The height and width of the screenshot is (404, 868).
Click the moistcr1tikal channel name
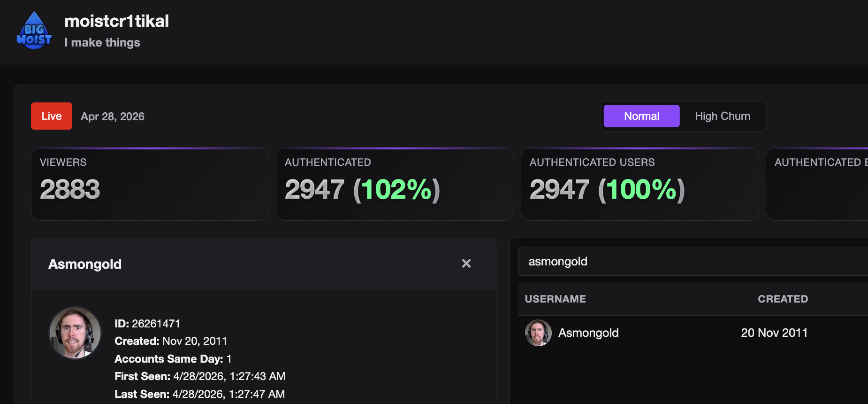116,21
